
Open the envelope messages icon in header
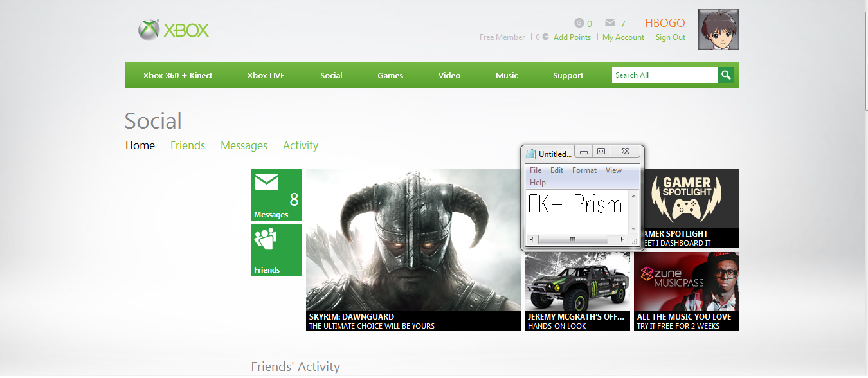tap(610, 23)
